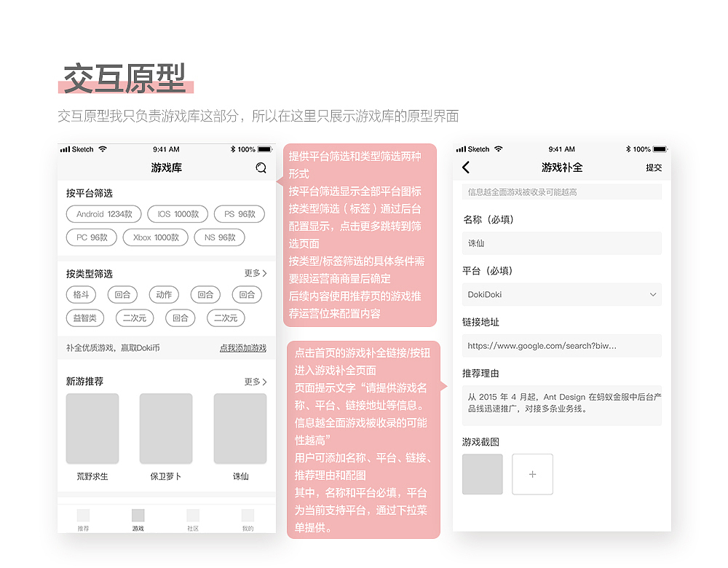Choose the Xbox 1000款 platform chip

pos(156,237)
